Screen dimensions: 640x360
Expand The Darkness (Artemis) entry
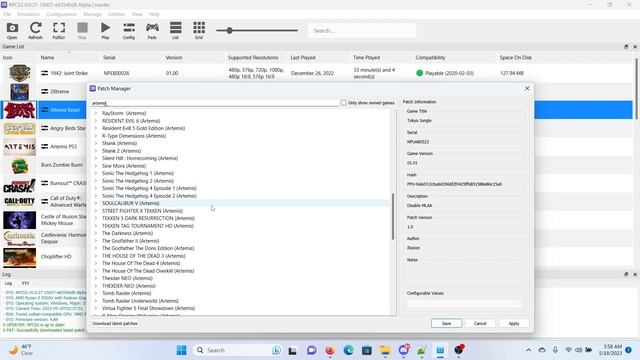coord(96,233)
